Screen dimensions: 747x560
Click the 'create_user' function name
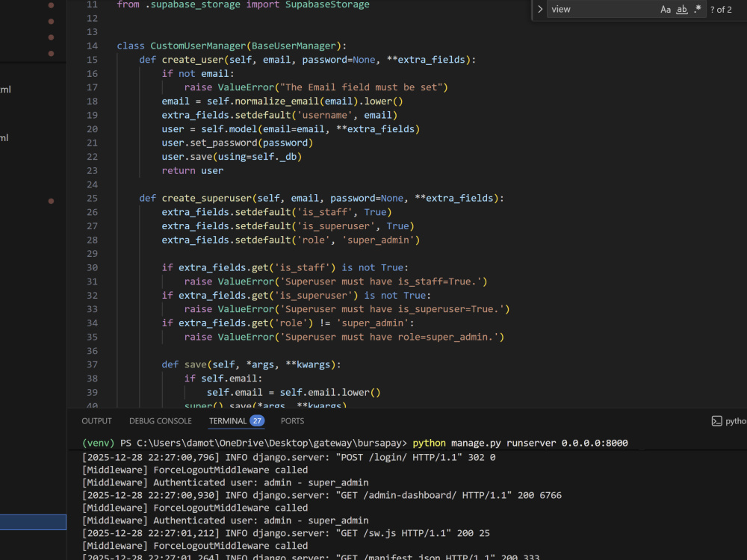coord(193,60)
